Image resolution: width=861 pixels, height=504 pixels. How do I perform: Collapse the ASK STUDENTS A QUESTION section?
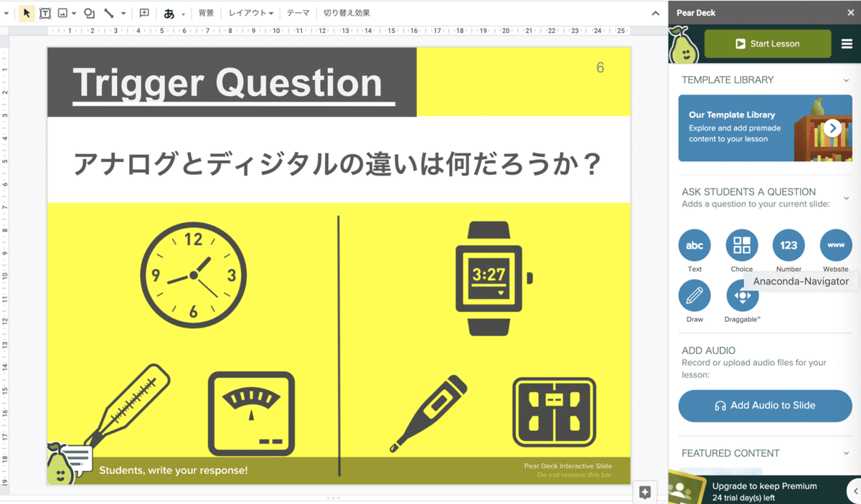[847, 198]
